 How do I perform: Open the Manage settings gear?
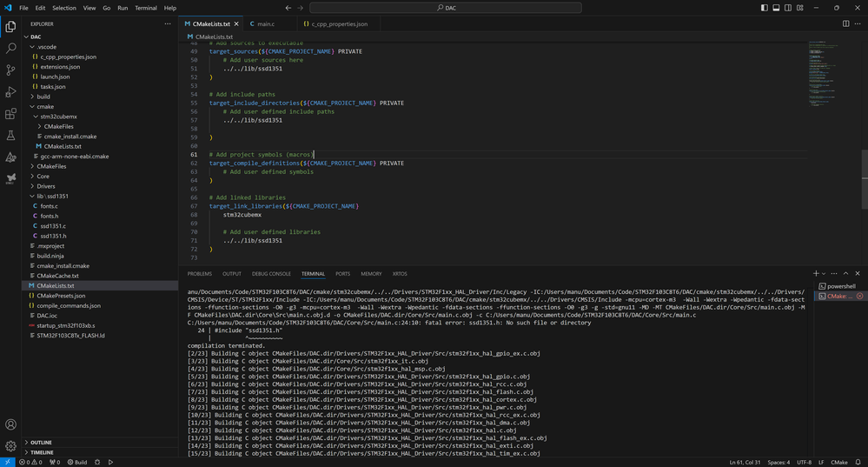10,446
